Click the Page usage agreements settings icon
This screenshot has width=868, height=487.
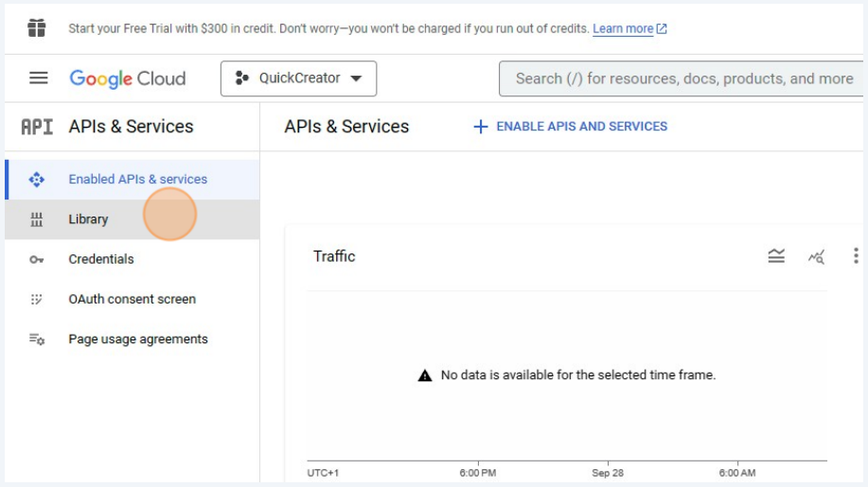click(x=37, y=339)
